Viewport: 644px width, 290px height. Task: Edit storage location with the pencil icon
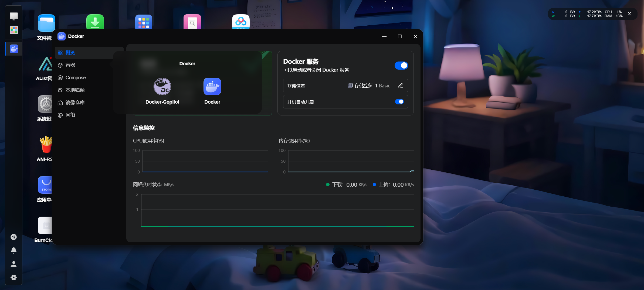click(401, 86)
